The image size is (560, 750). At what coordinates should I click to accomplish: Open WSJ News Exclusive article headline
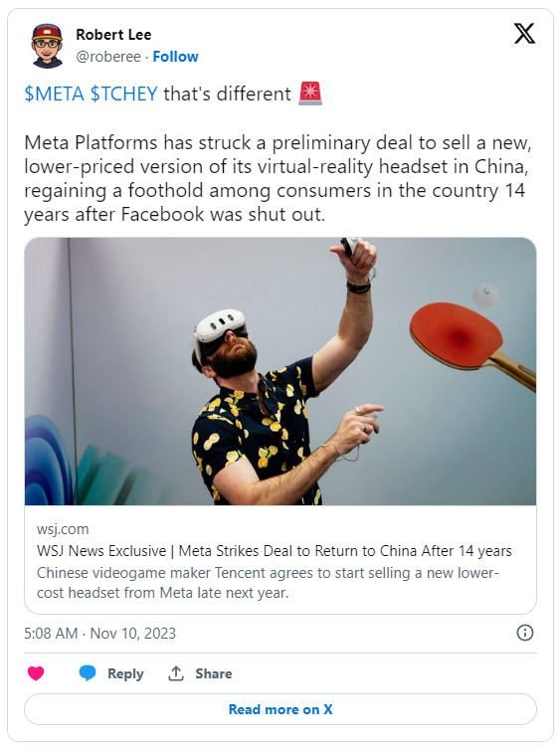coord(274,550)
